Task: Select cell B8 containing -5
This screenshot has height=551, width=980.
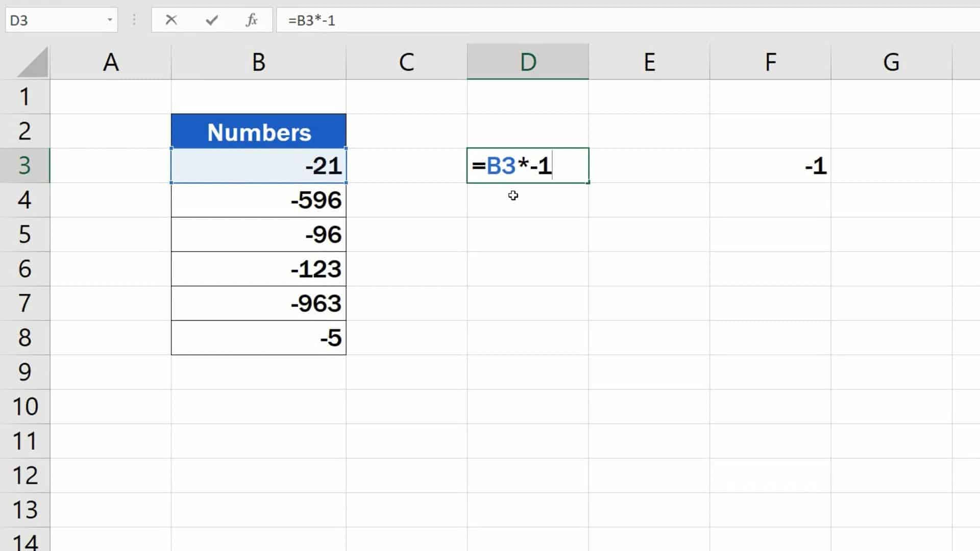Action: click(258, 337)
